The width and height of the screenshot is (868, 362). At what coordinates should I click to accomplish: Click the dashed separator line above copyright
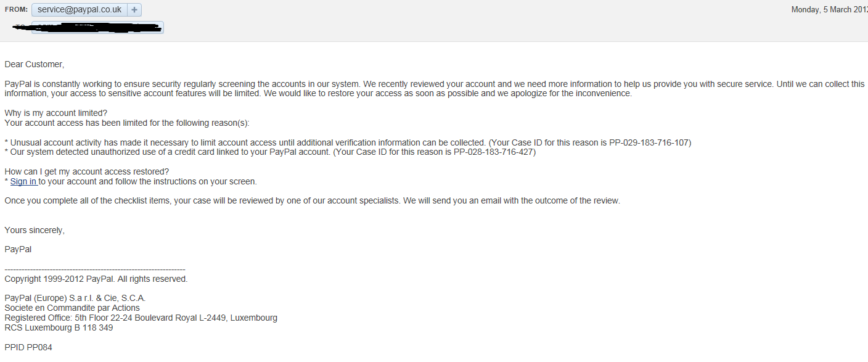point(95,269)
